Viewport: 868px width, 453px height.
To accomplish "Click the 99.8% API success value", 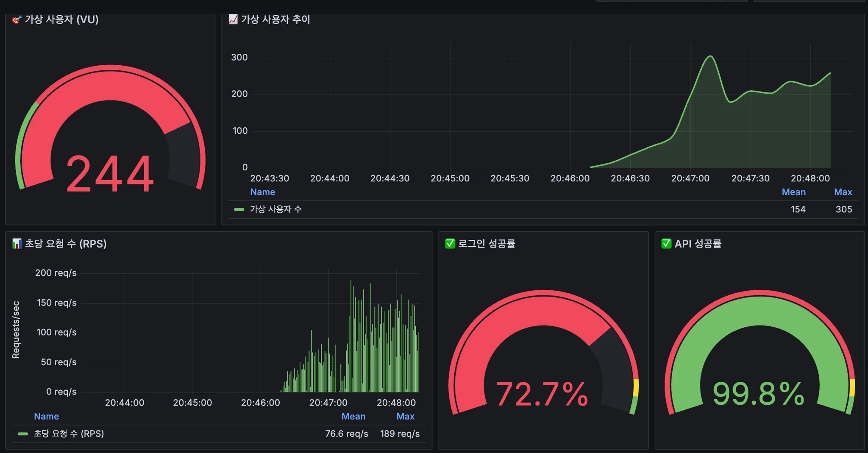I will 759,394.
